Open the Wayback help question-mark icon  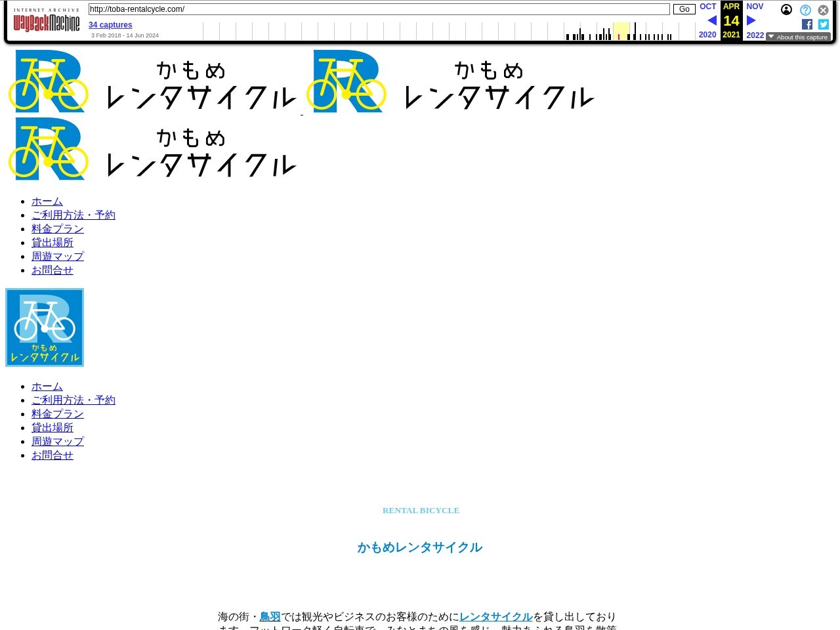805,10
